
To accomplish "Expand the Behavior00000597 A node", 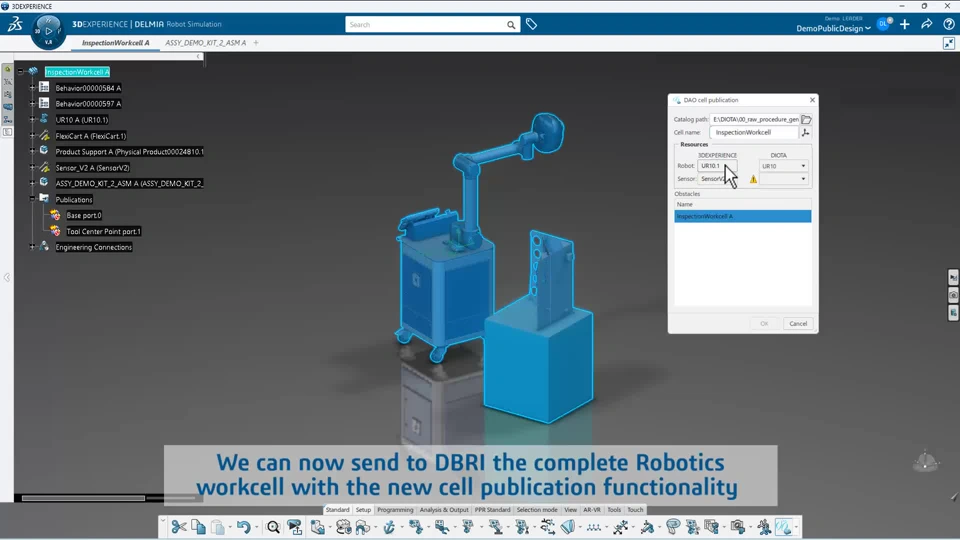I will pos(32,103).
